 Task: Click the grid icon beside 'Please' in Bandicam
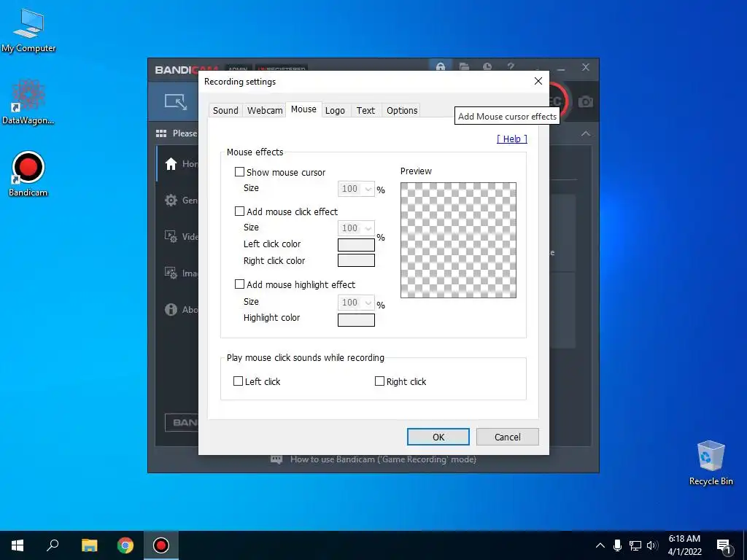[x=161, y=133]
